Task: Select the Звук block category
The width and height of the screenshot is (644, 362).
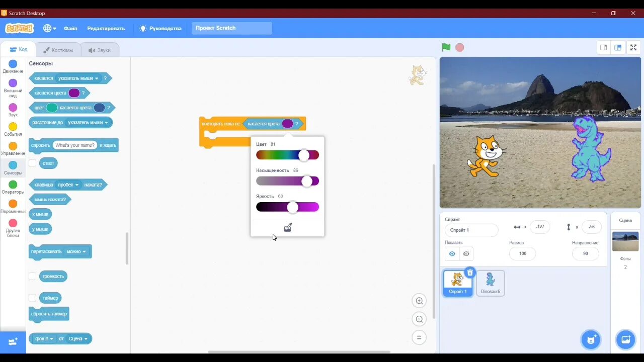Action: [13, 110]
